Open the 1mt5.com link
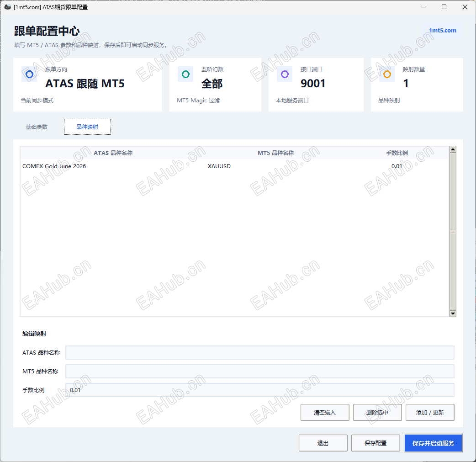 pos(442,30)
